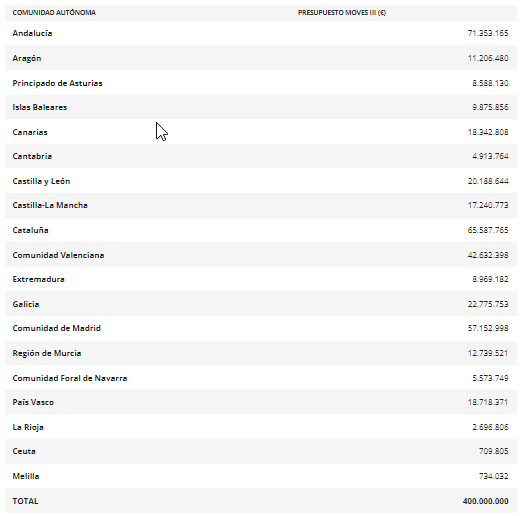Select the País Vasco row label

pos(33,402)
